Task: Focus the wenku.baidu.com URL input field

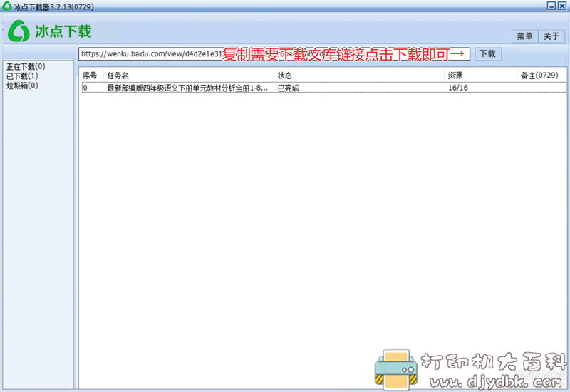Action: [x=274, y=54]
